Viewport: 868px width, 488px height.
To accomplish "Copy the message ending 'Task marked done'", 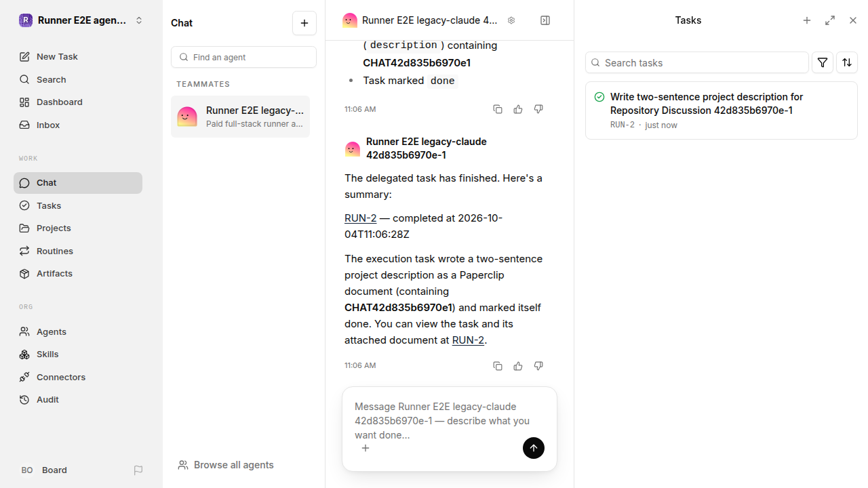I will pos(498,109).
